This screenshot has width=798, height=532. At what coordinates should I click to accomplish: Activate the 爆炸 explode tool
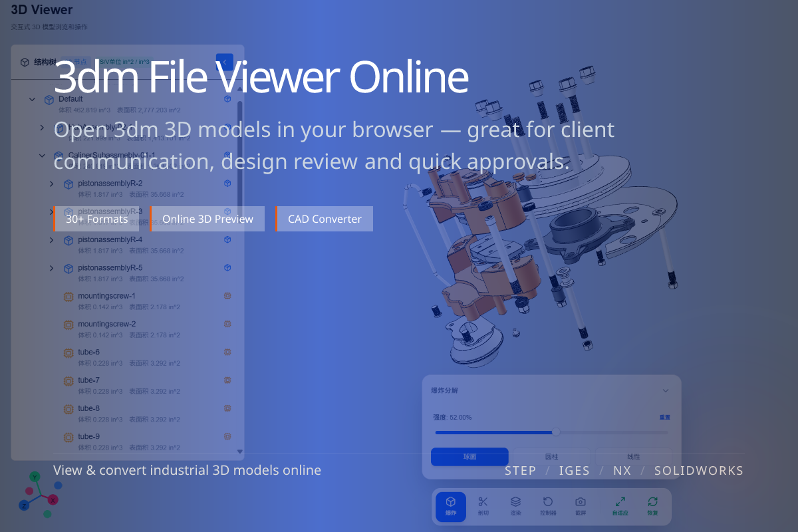[x=451, y=506]
